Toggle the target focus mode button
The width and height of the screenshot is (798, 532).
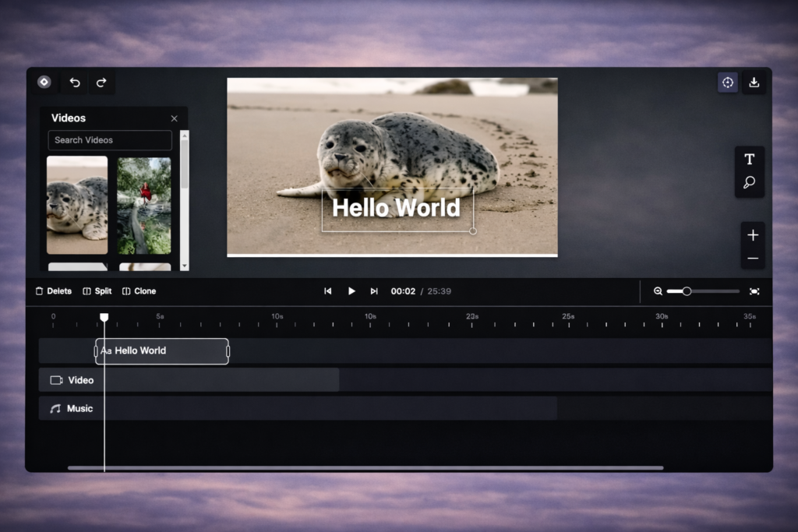(x=727, y=83)
